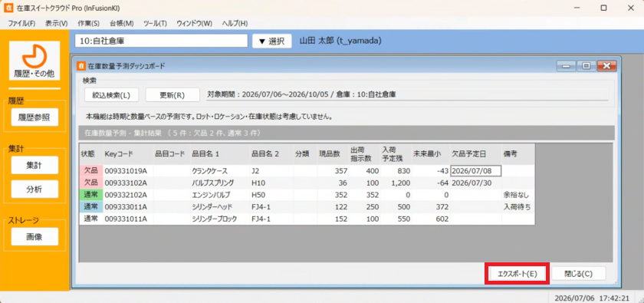Open the 表示(V) menu

pyautogui.click(x=57, y=24)
